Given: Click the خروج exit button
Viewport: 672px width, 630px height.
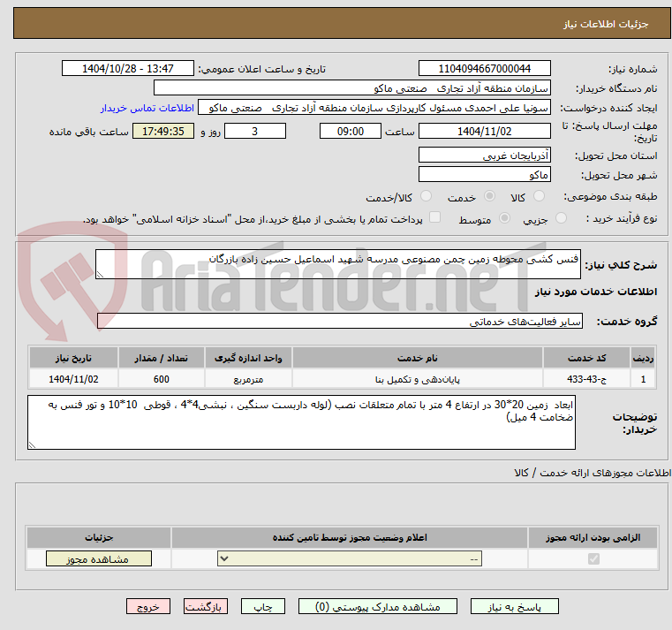Looking at the screenshot, I should tap(147, 607).
